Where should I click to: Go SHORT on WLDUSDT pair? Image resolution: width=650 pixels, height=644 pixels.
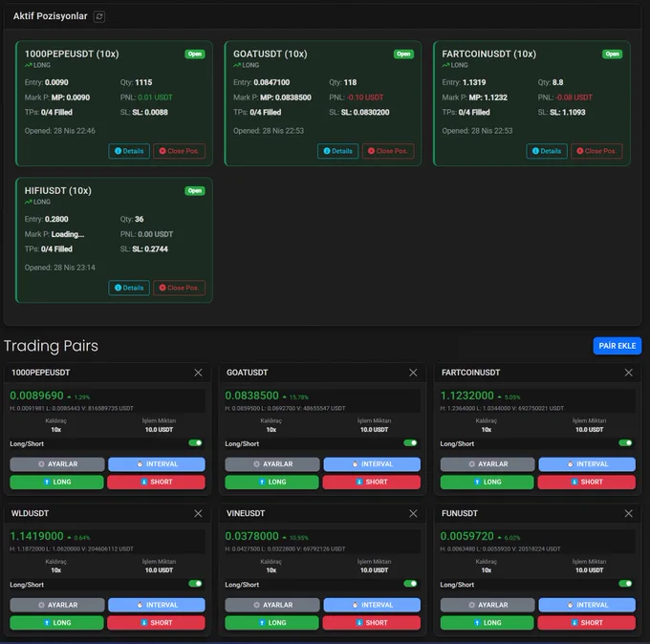pos(156,623)
